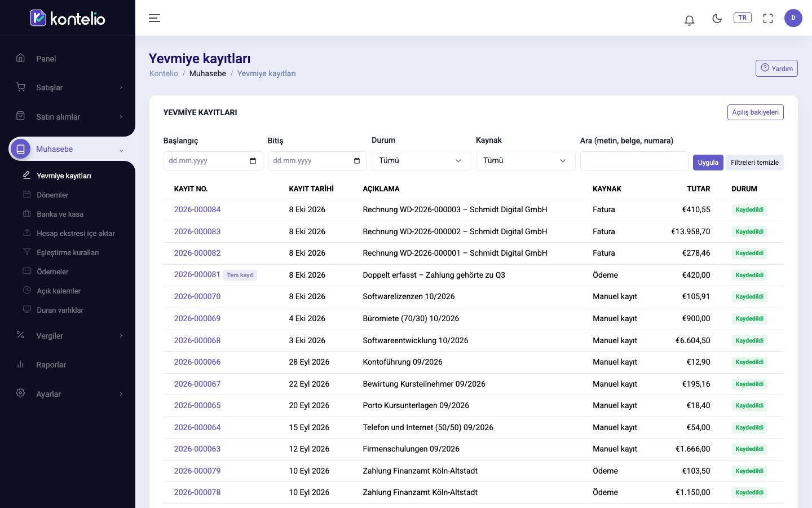Click Filtreleri temizle button
The image size is (812, 508).
pos(754,163)
